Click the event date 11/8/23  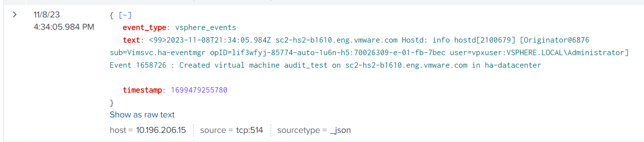point(47,15)
